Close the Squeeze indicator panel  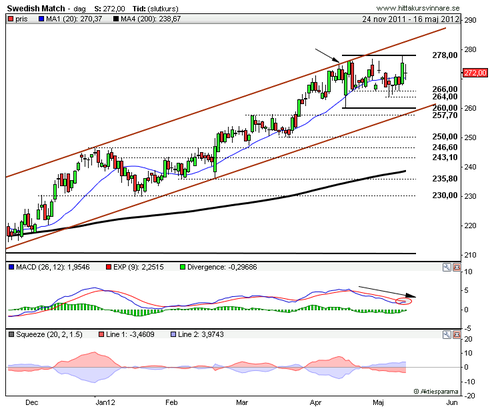pyautogui.click(x=456, y=335)
